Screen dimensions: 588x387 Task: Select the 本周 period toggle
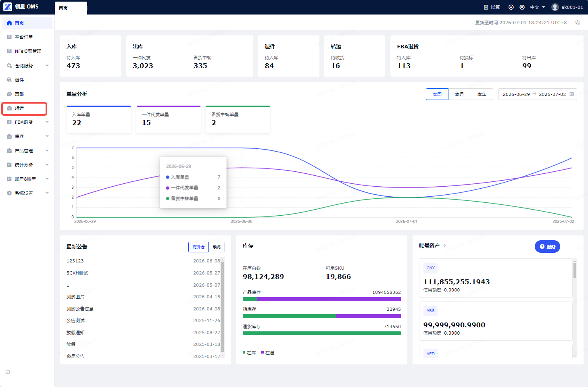(x=437, y=94)
